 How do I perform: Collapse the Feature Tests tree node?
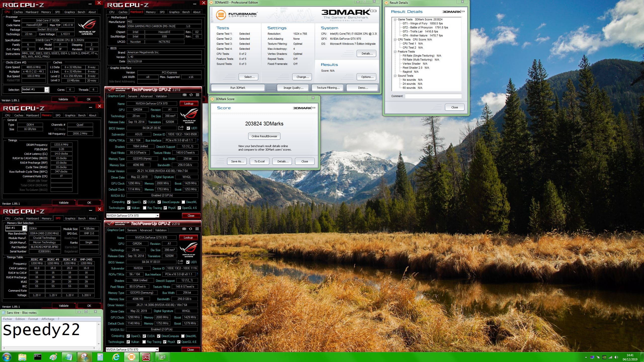click(395, 52)
